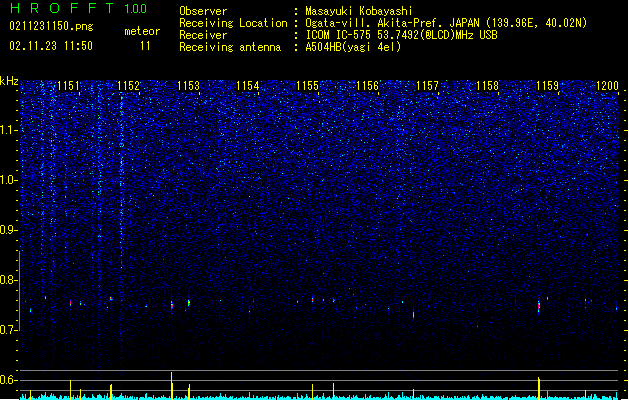Click the 1153 time marker
Screen dimensions: 629x400
188,86
